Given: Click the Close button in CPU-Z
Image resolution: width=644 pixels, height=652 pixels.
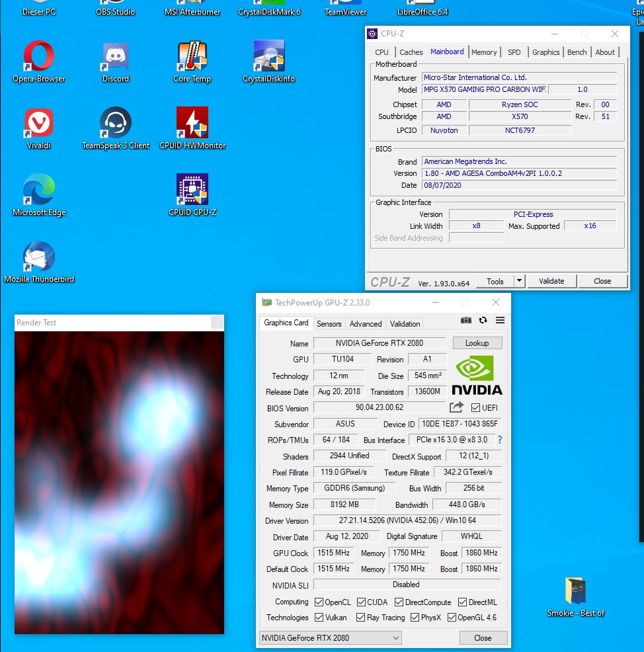Looking at the screenshot, I should [x=602, y=281].
